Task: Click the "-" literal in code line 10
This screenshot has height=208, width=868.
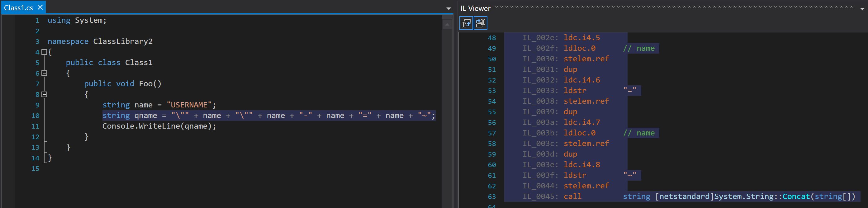Action: click(x=305, y=115)
